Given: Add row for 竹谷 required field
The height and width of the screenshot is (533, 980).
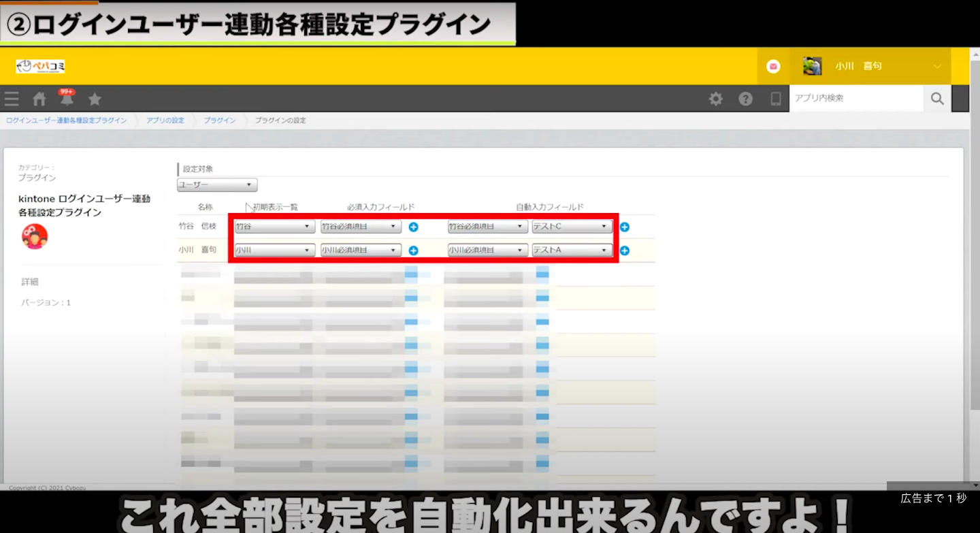Looking at the screenshot, I should click(413, 227).
